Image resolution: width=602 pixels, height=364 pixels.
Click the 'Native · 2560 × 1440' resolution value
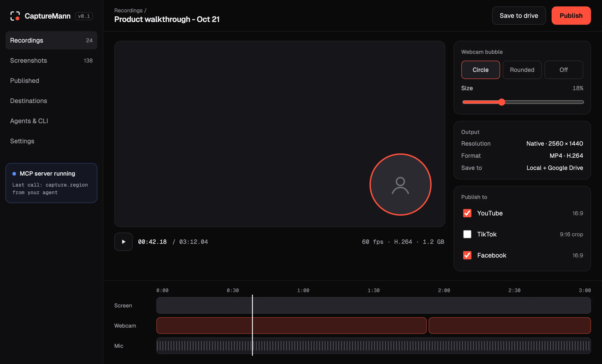(x=555, y=144)
